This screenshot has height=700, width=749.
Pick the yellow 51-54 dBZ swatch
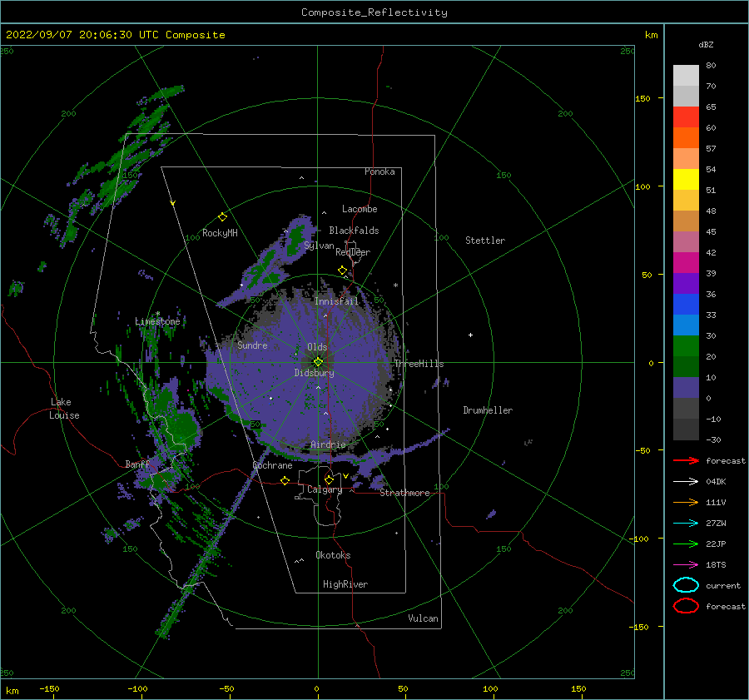point(686,180)
